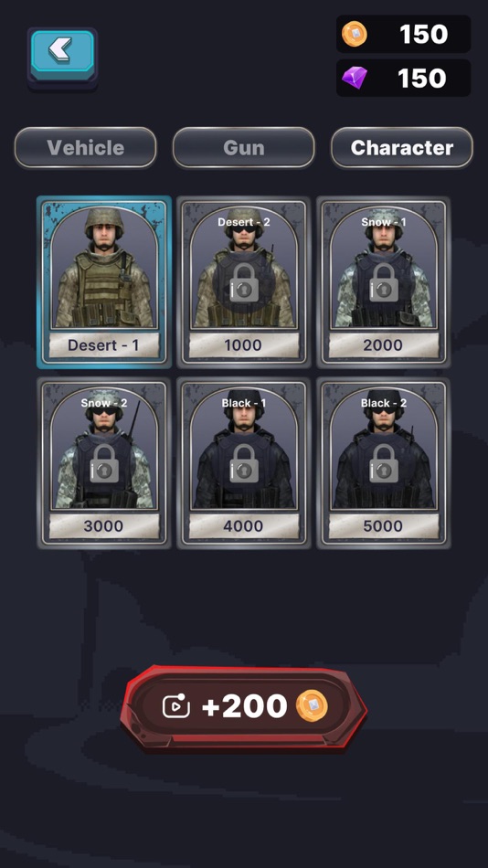Image resolution: width=488 pixels, height=868 pixels.
Task: Click the gold coin balance icon
Action: tap(354, 34)
